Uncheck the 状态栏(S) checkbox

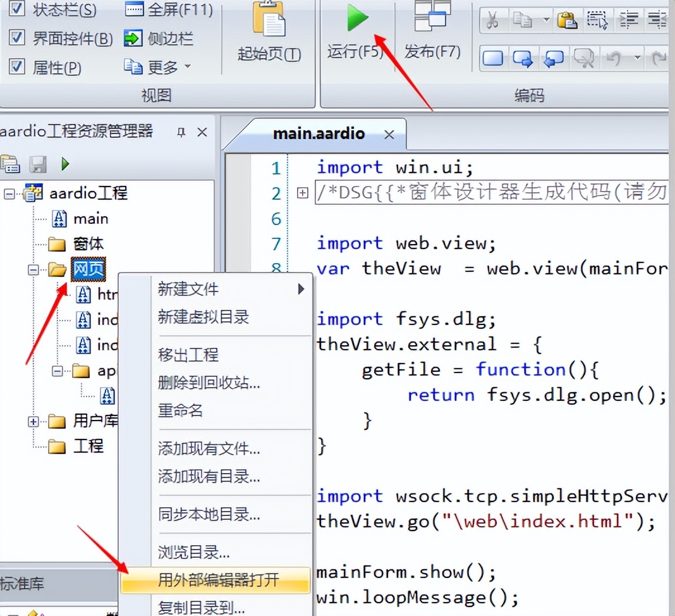coord(17,9)
